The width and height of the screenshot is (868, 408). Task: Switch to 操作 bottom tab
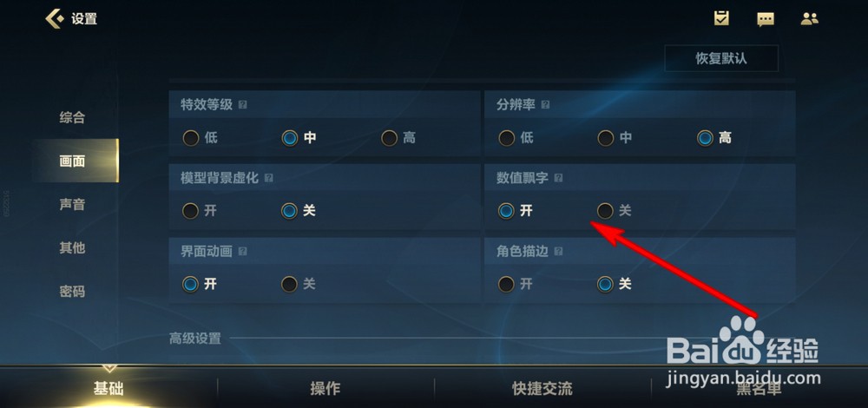(x=325, y=389)
